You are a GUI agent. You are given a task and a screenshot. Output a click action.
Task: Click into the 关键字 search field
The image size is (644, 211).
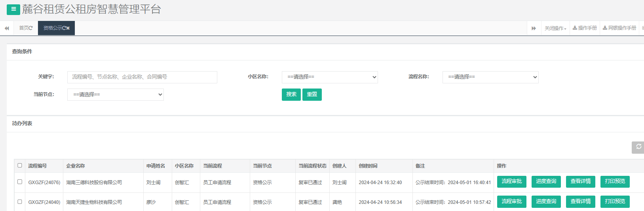click(x=142, y=77)
